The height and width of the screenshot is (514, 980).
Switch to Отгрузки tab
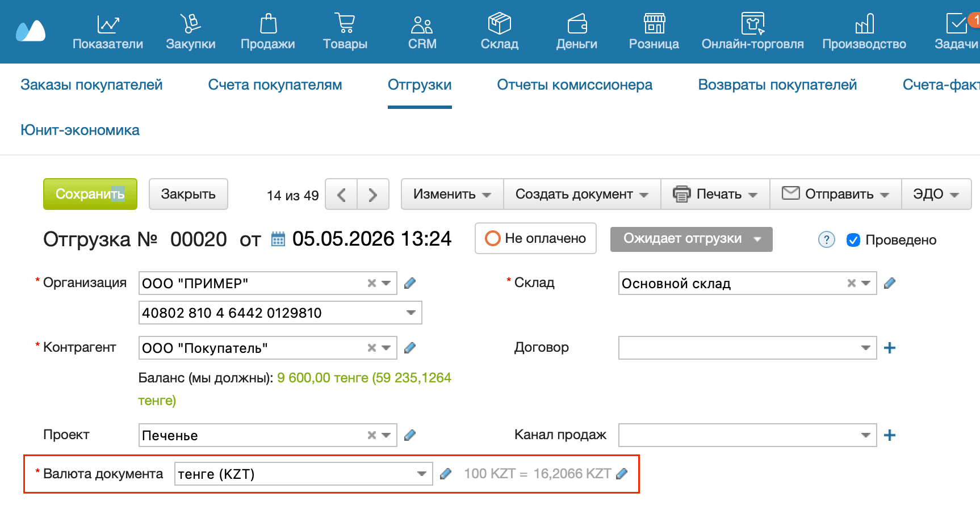(420, 85)
